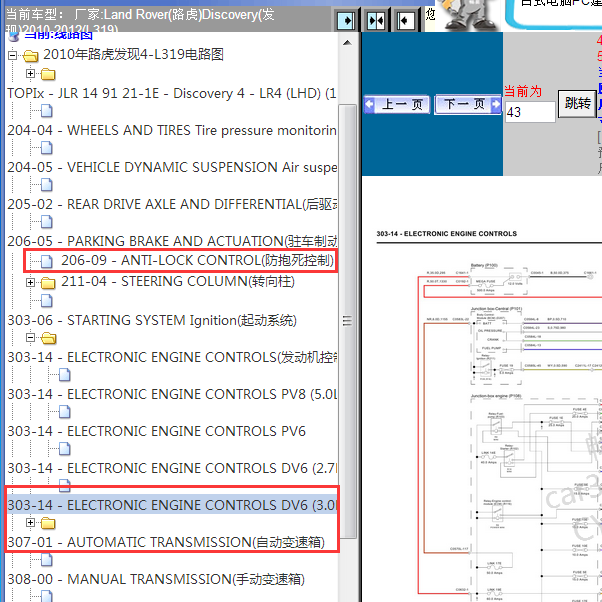602x602 pixels.
Task: Click page icon for 204-05 VEHICLE DYNAMIC SUSPENSION
Action: 46,148
